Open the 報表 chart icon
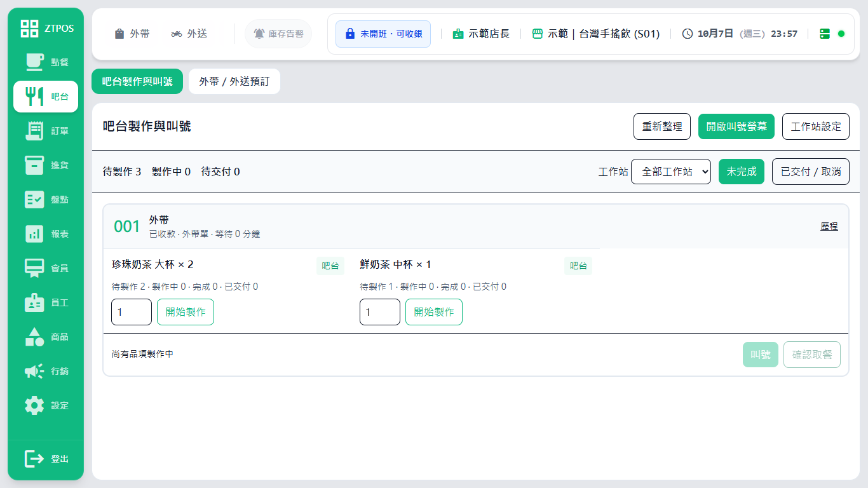 click(x=34, y=234)
